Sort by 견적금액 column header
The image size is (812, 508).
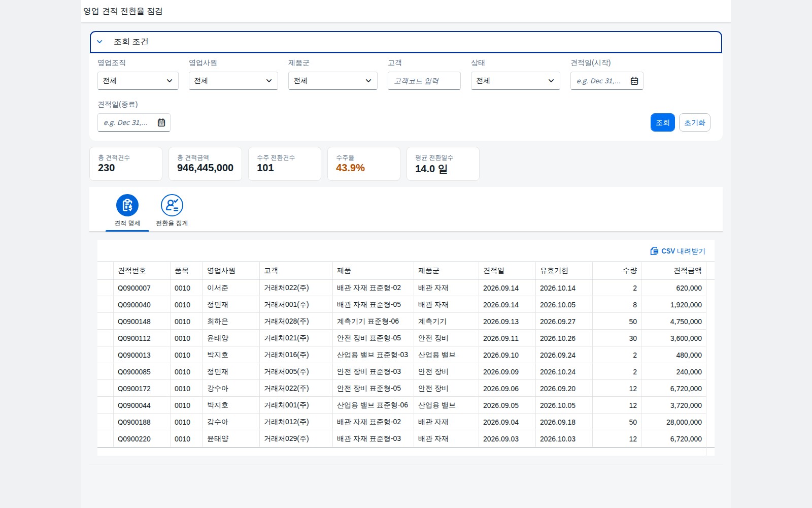point(674,271)
